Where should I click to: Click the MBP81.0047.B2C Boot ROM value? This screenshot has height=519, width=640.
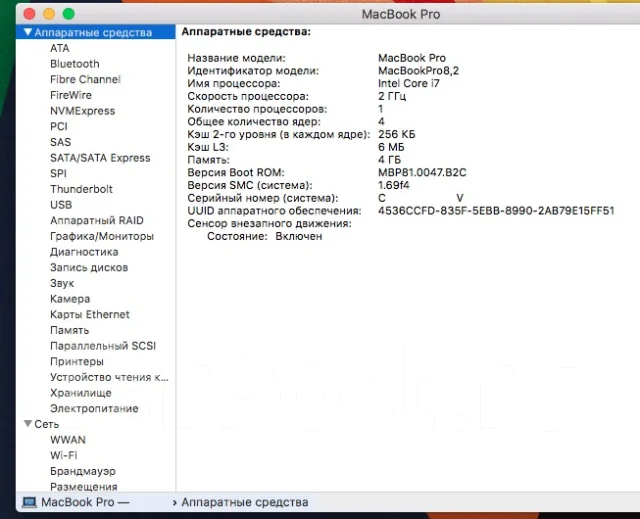(x=422, y=173)
